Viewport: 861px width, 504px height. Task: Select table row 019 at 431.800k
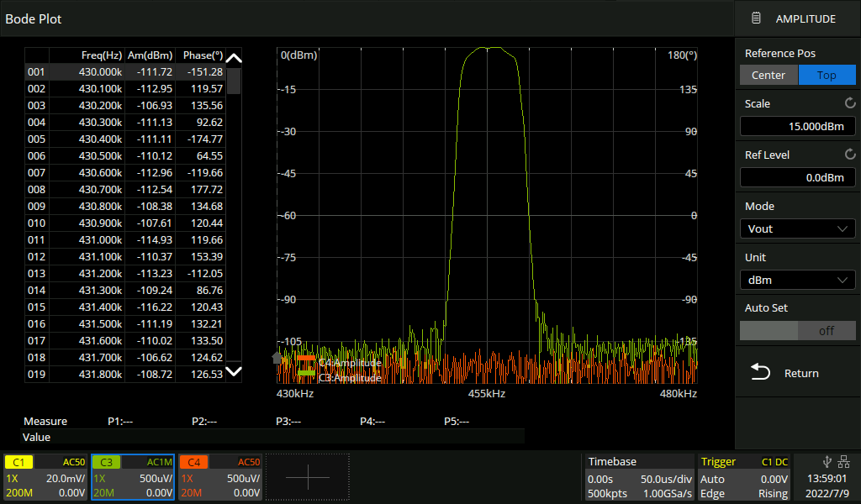pos(125,374)
